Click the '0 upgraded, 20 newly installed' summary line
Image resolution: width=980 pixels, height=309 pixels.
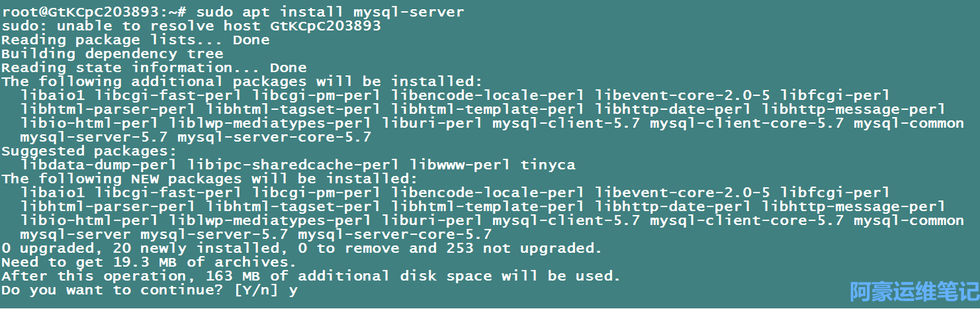pyautogui.click(x=302, y=248)
